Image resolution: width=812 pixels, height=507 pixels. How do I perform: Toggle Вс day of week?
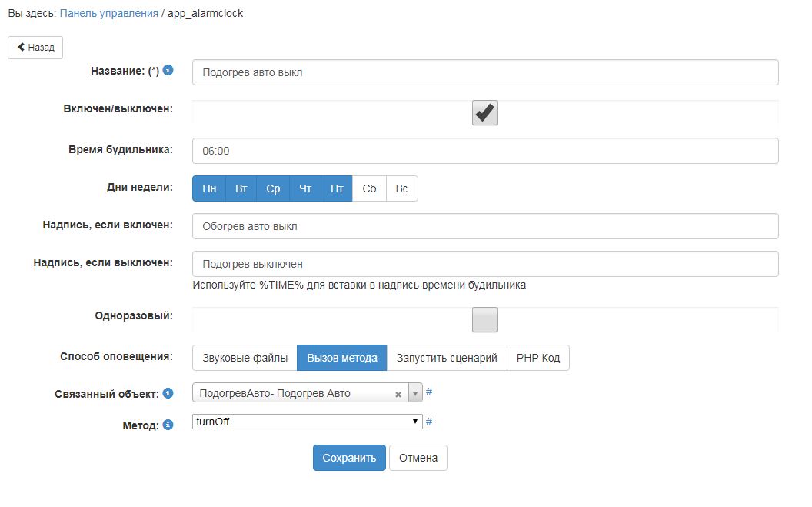(401, 188)
